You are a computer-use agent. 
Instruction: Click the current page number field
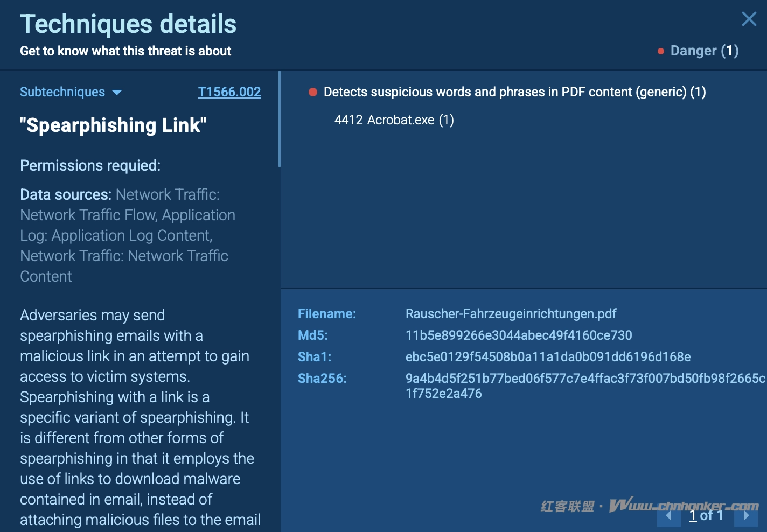point(693,516)
